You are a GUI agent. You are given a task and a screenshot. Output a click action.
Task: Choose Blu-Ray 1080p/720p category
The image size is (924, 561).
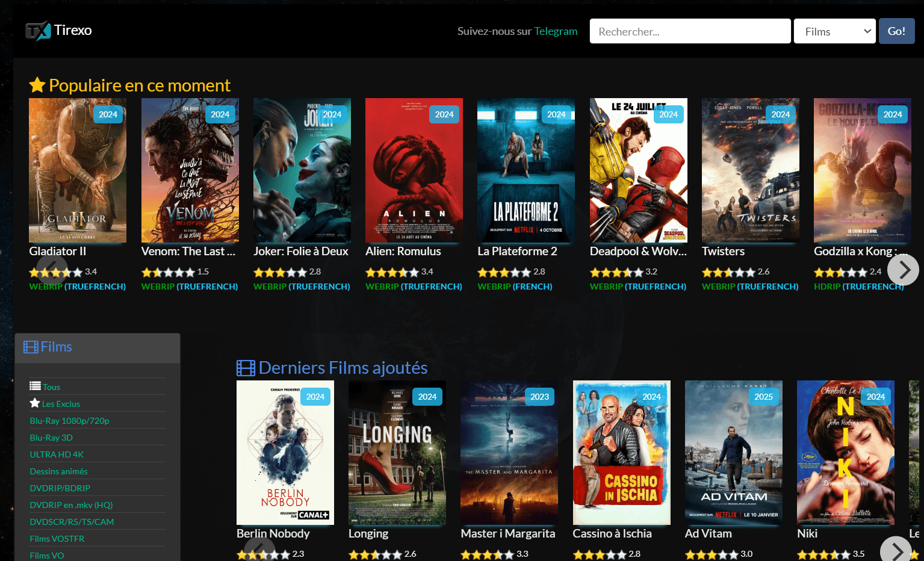coord(70,421)
